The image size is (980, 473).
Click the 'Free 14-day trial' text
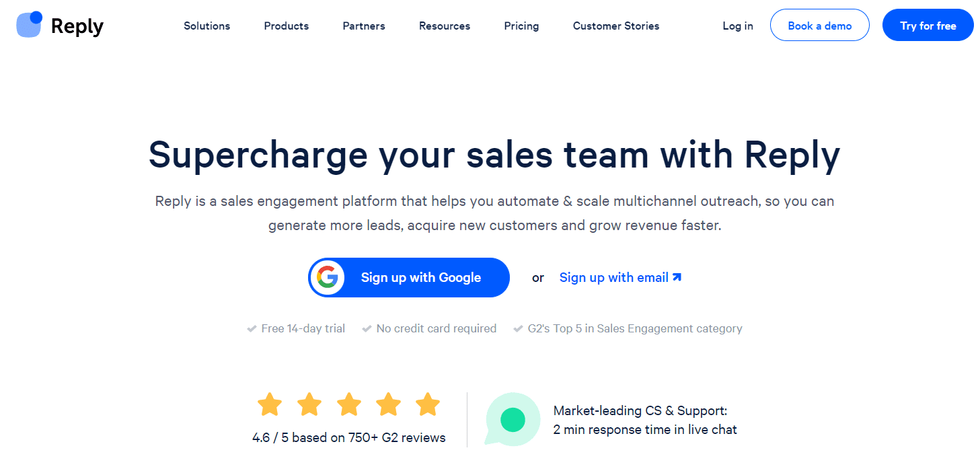click(x=303, y=328)
